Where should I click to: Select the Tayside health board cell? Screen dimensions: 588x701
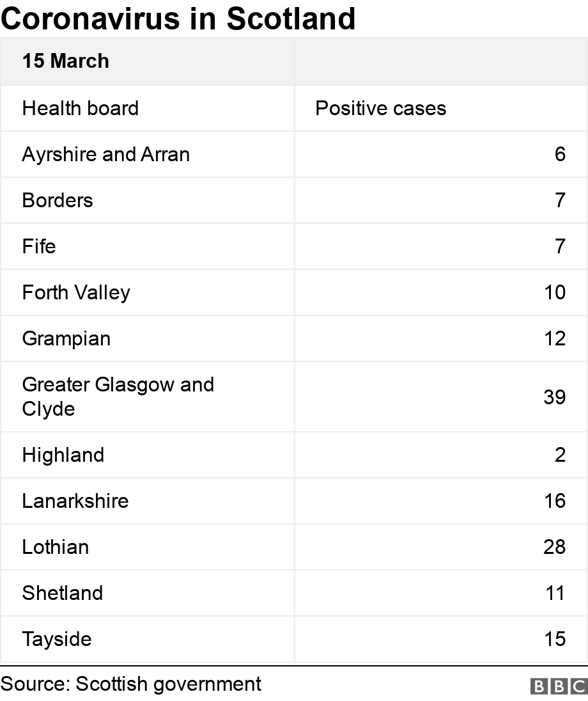pyautogui.click(x=57, y=639)
